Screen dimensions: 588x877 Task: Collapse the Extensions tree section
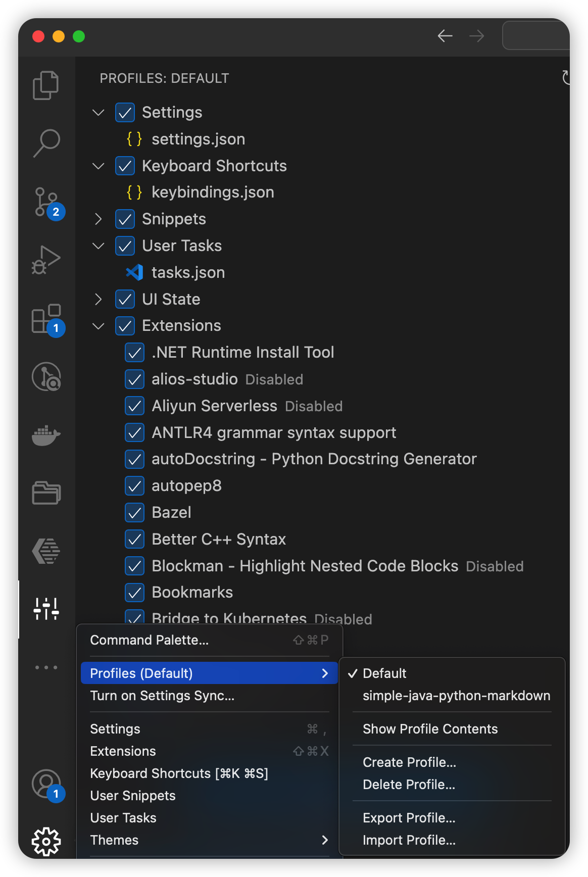tap(99, 326)
